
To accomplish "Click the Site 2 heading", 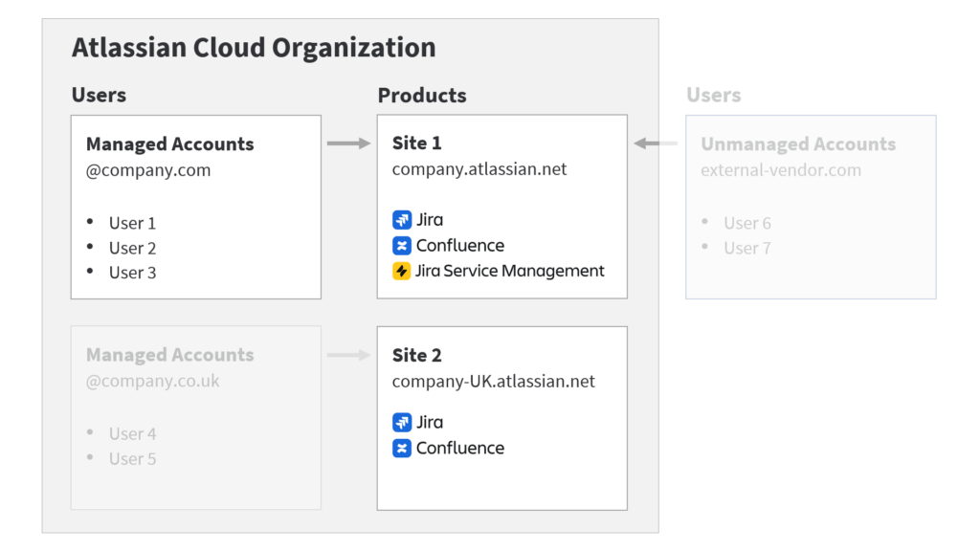I will click(x=416, y=355).
